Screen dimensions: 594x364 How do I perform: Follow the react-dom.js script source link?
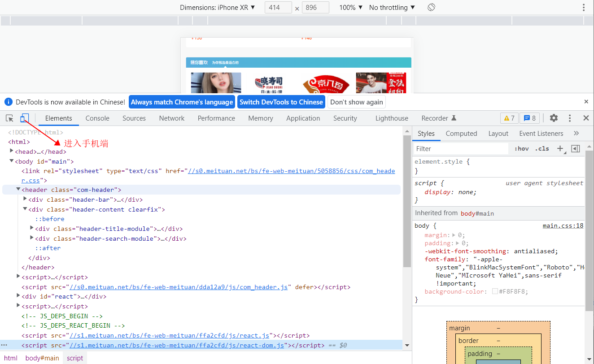[176, 345]
